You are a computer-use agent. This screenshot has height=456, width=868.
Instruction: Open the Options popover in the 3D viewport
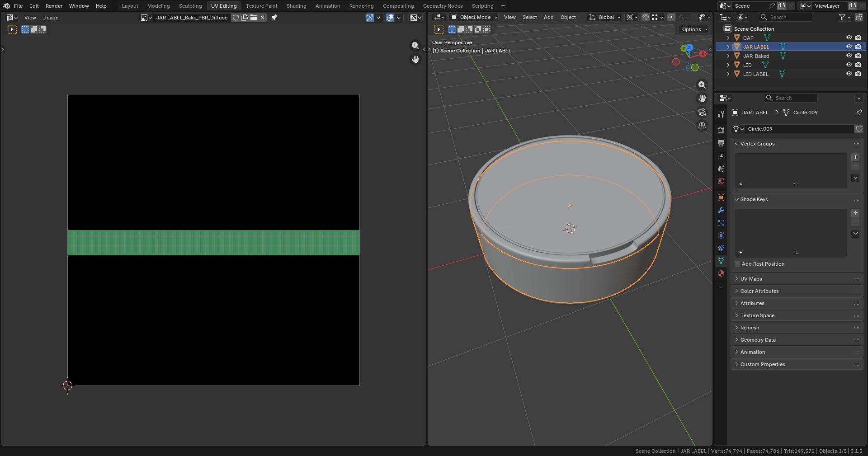click(x=694, y=29)
